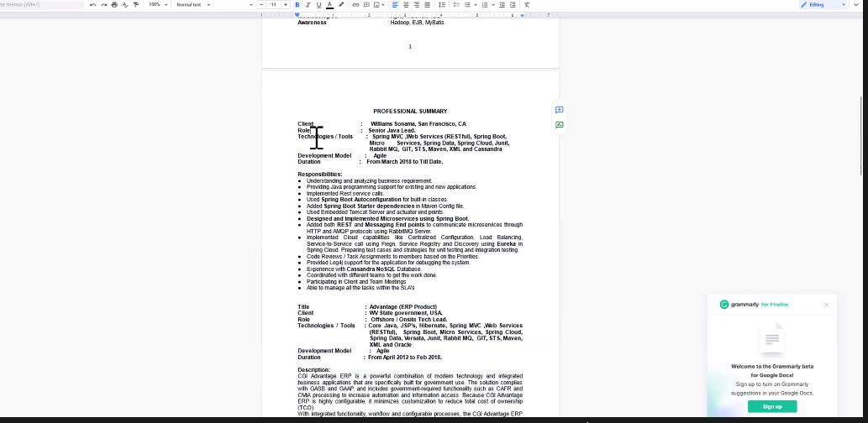868x423 pixels.
Task: Open the text color picker
Action: (x=330, y=4)
